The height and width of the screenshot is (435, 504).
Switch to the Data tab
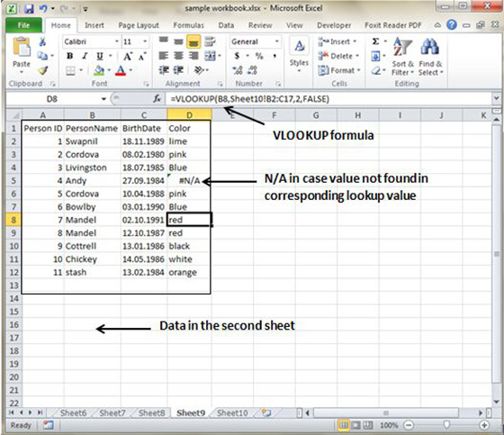tap(226, 25)
